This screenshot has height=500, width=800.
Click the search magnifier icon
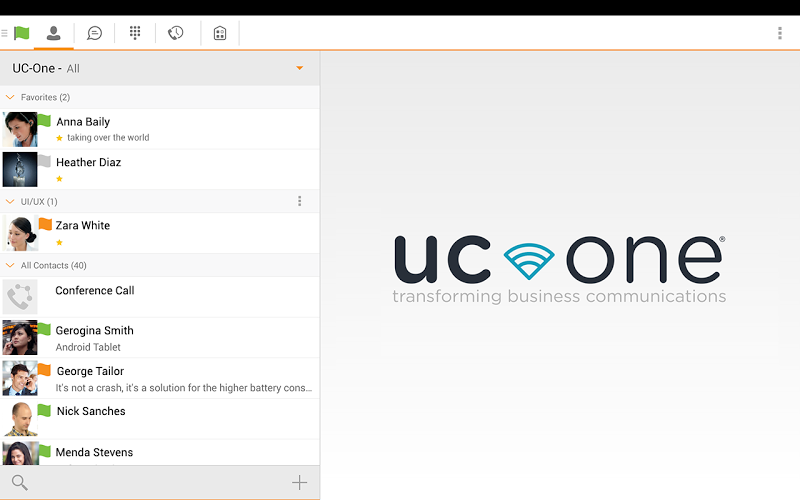click(x=19, y=482)
